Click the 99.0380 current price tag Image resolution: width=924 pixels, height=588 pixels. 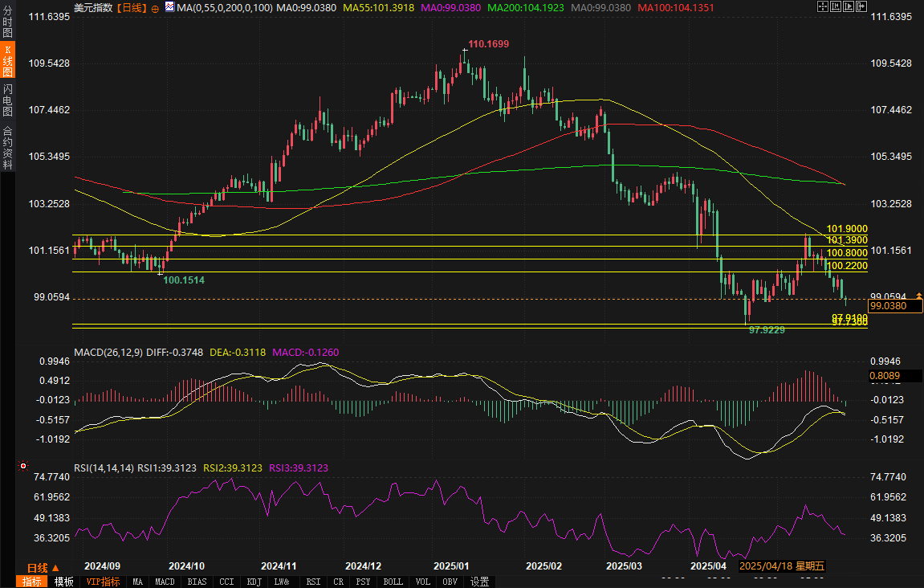point(895,305)
